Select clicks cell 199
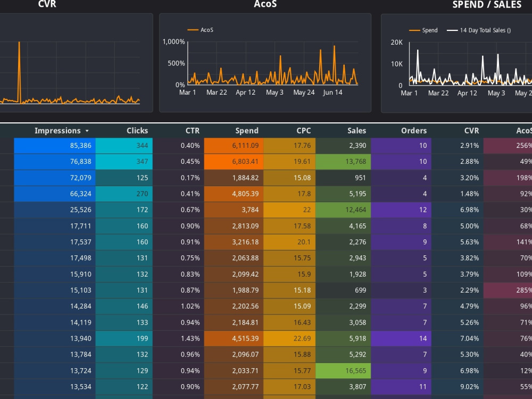Screen dimensions: 532x399 [124, 338]
